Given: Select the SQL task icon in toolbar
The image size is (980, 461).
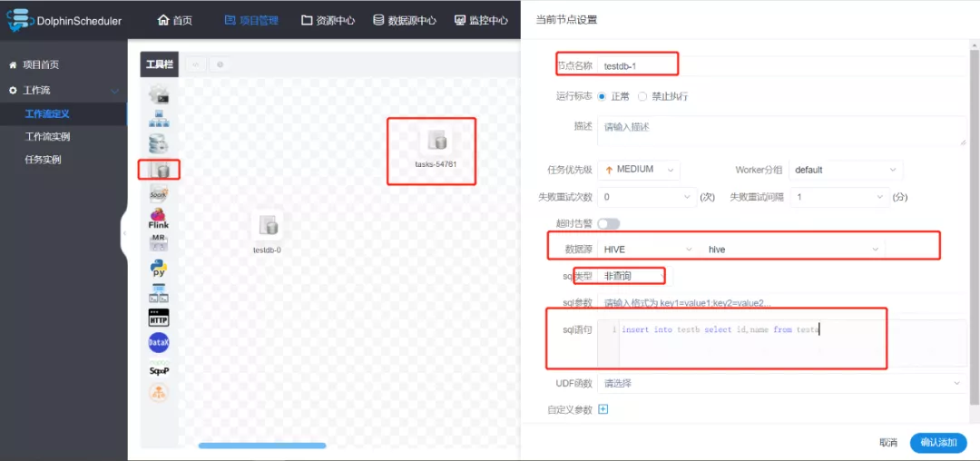Looking at the screenshot, I should coord(159,170).
